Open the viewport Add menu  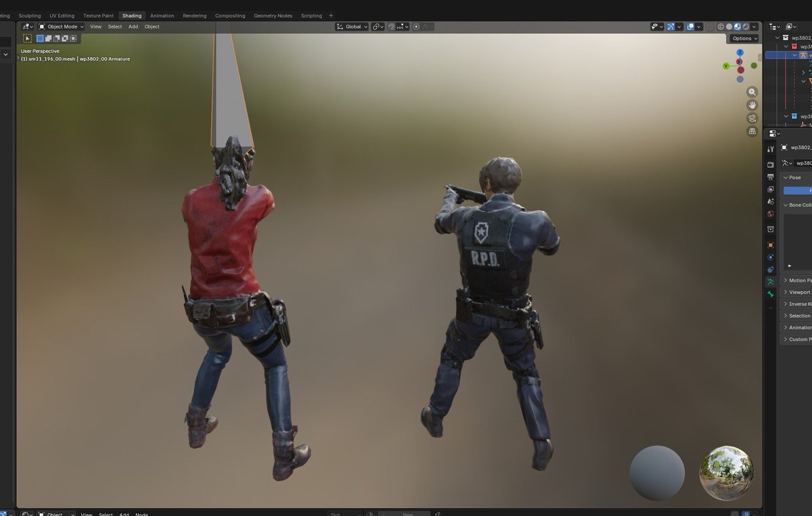tap(133, 26)
